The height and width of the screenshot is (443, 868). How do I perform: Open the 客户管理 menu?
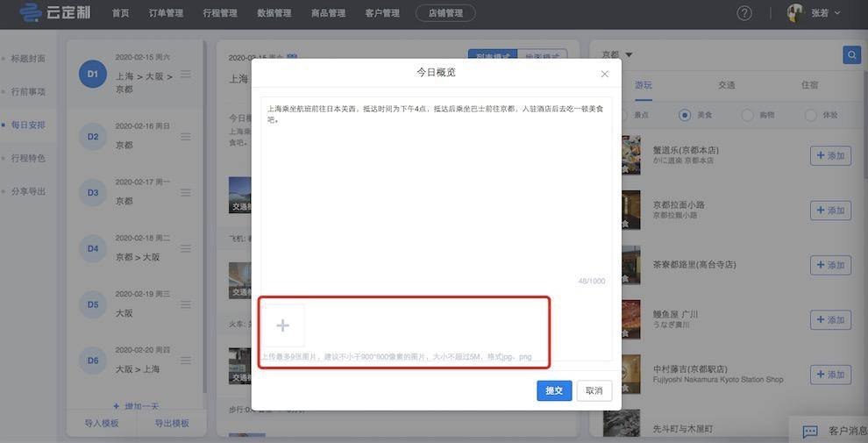[x=382, y=13]
